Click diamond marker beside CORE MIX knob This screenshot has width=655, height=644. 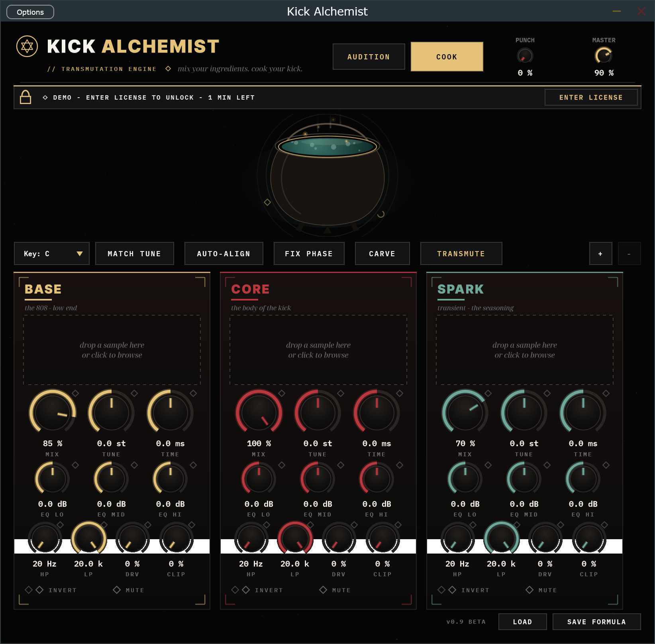click(282, 393)
